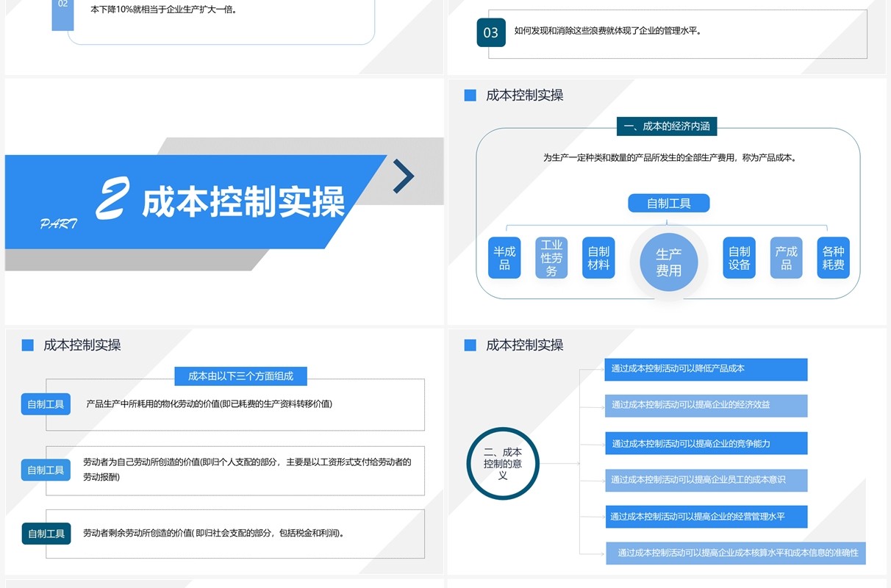Click the blue square bullet on the 成本控制的意义 slide
This screenshot has width=891, height=588.
(470, 345)
